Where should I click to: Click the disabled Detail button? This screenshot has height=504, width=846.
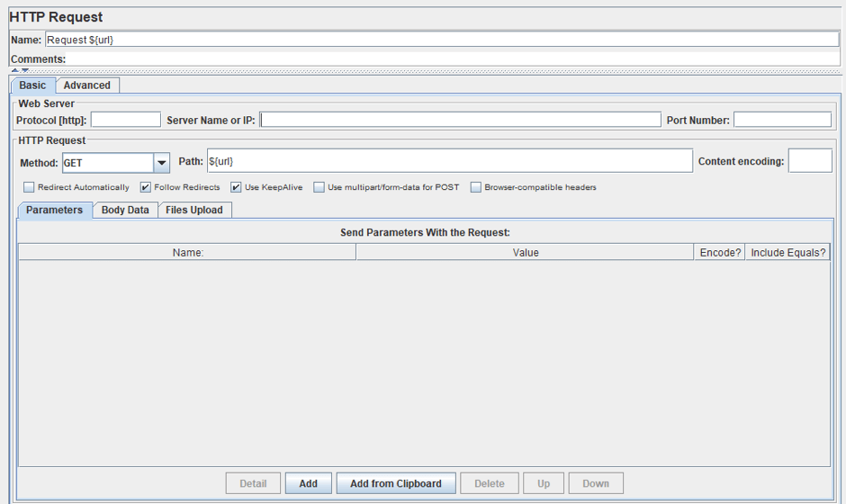253,483
